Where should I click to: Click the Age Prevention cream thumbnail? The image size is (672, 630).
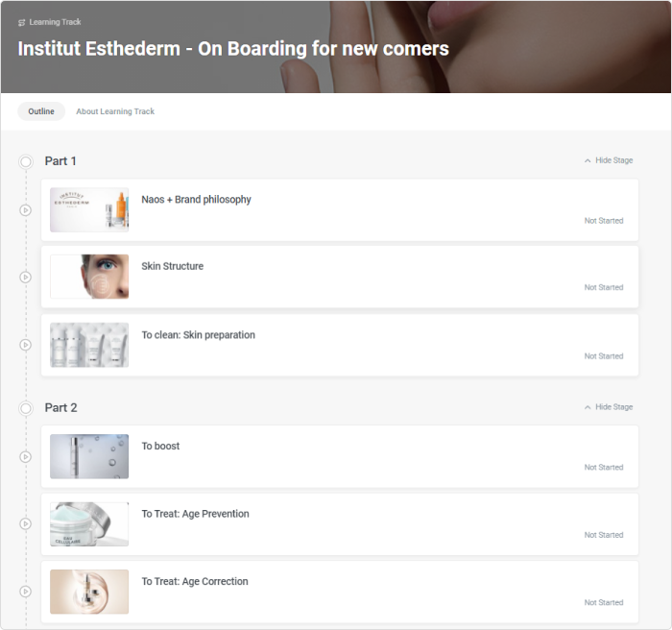click(x=89, y=524)
